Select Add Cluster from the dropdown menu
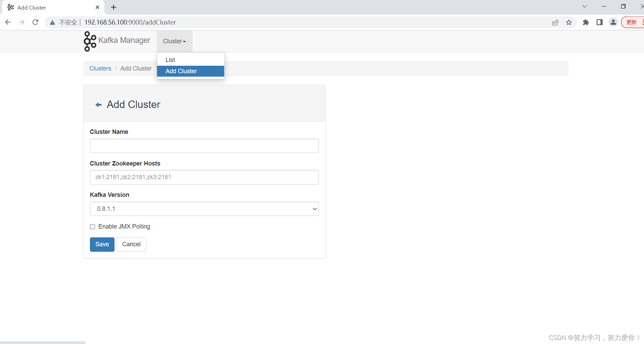 190,71
